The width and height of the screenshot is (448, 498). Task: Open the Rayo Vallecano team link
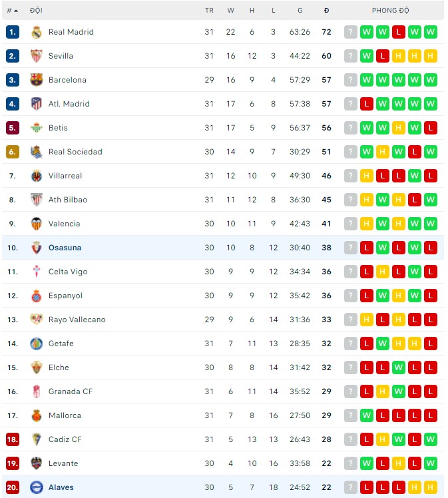(77, 320)
